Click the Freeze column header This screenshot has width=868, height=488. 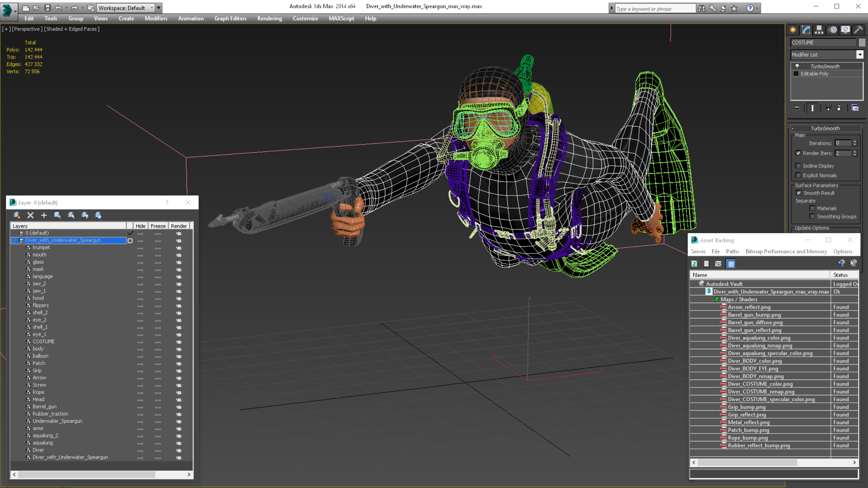coord(158,226)
